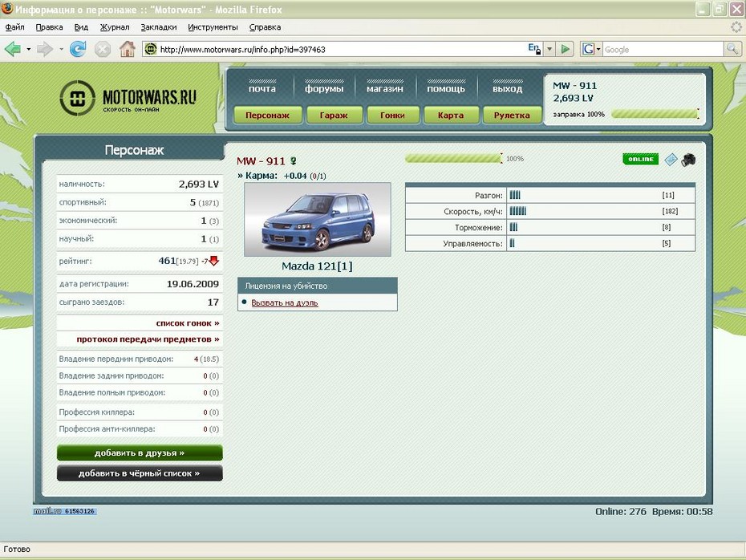Click the Stop loading icon
746x560 pixels.
(x=103, y=49)
